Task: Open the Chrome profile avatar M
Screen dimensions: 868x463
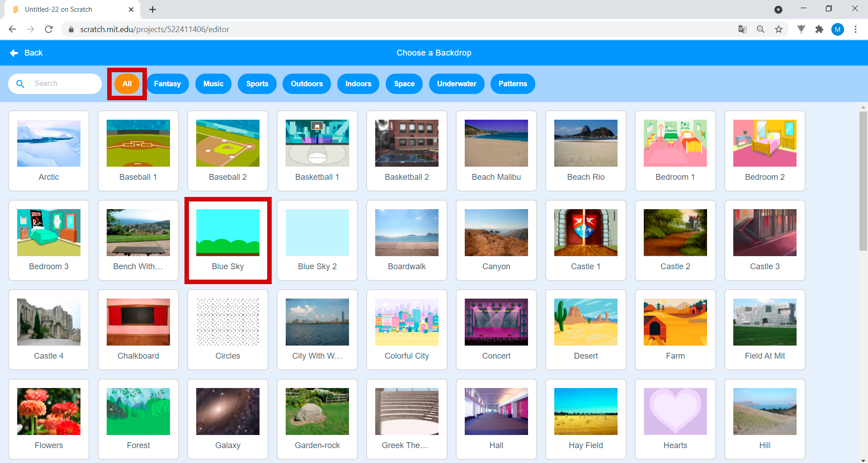Action: click(837, 29)
